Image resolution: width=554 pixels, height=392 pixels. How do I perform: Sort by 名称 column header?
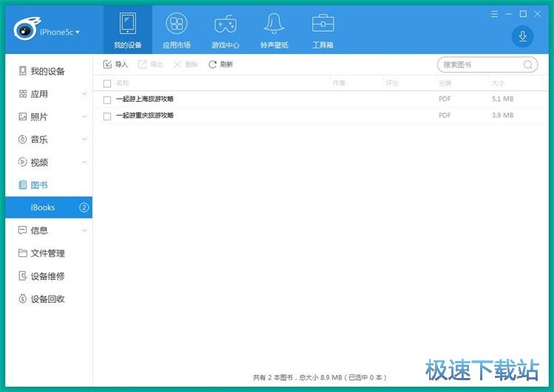tap(123, 83)
